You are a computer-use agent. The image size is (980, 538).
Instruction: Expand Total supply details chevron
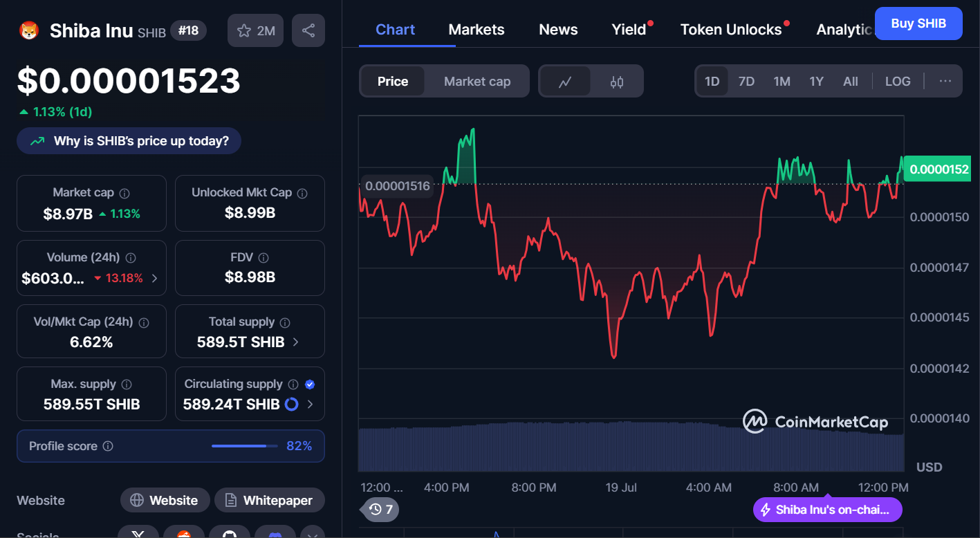tap(296, 342)
